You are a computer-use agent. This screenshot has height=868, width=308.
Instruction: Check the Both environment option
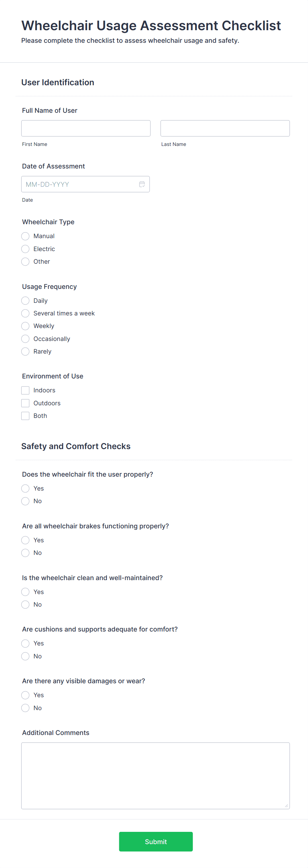25,416
